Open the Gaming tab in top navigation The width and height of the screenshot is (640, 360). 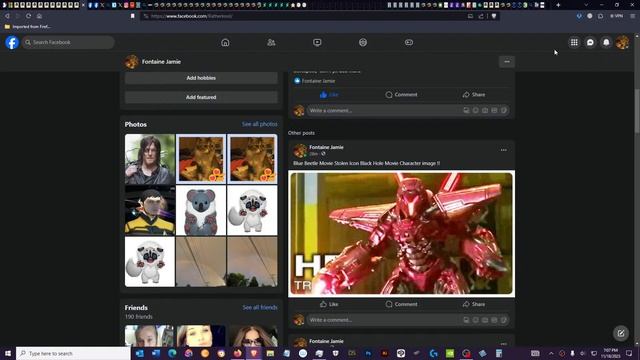pos(409,42)
